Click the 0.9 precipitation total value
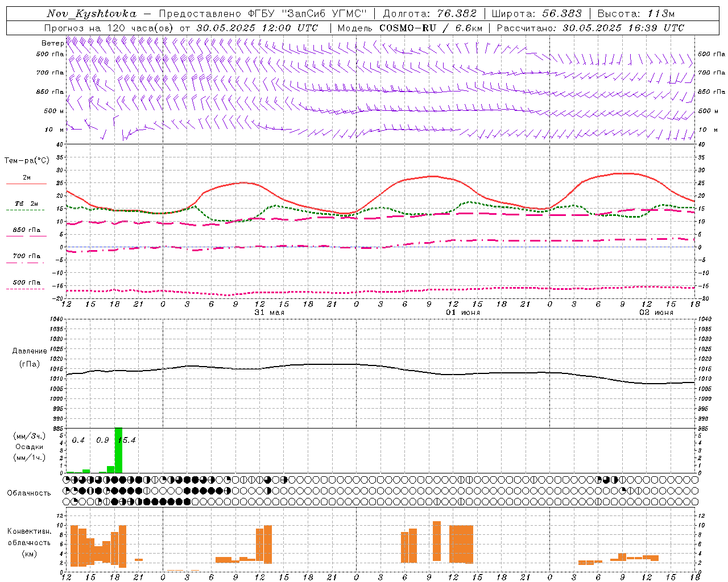728x582 pixels. 102,440
